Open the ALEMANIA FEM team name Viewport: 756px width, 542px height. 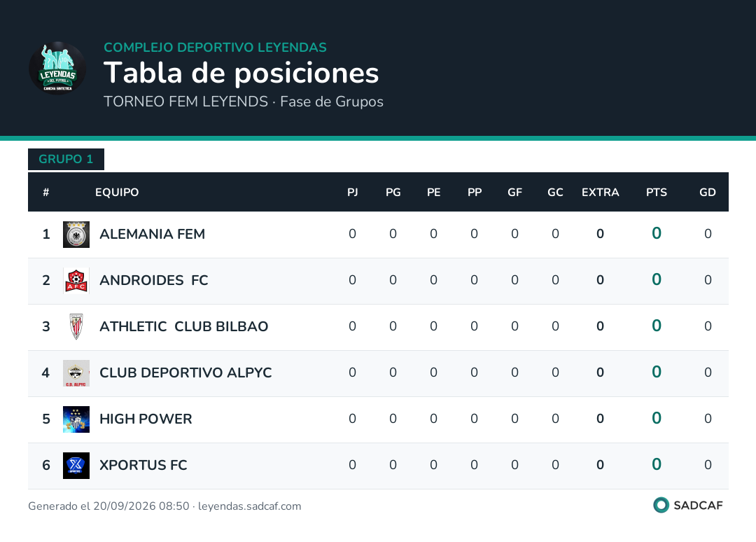coord(153,234)
